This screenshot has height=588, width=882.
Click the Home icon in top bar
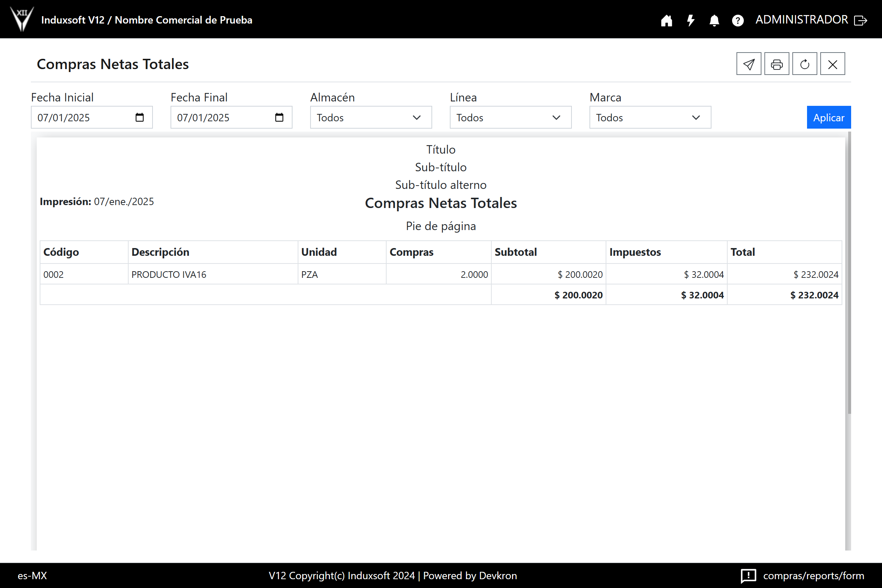tap(666, 20)
